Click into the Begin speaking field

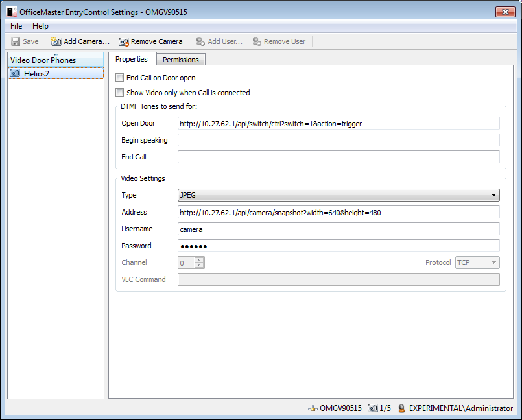[338, 140]
